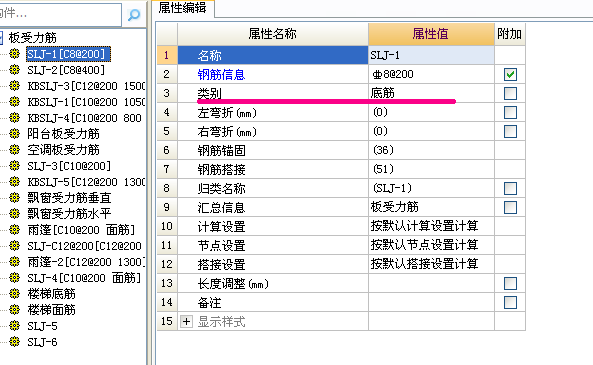Select tree item SLJ-6
Viewport: 593px width, 365px height.
click(x=42, y=342)
